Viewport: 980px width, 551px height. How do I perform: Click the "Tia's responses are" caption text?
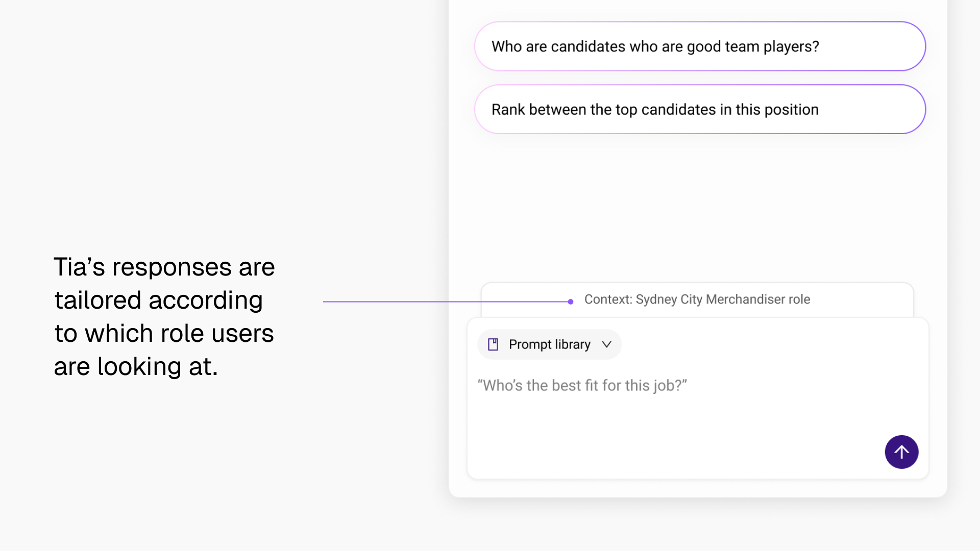tap(164, 267)
